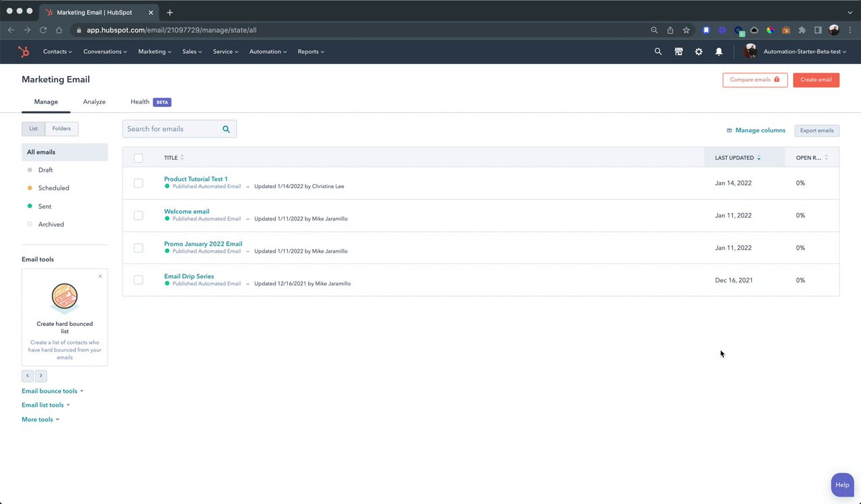Toggle the browser side panel icon
Viewport: 861px width, 504px height.
click(818, 30)
